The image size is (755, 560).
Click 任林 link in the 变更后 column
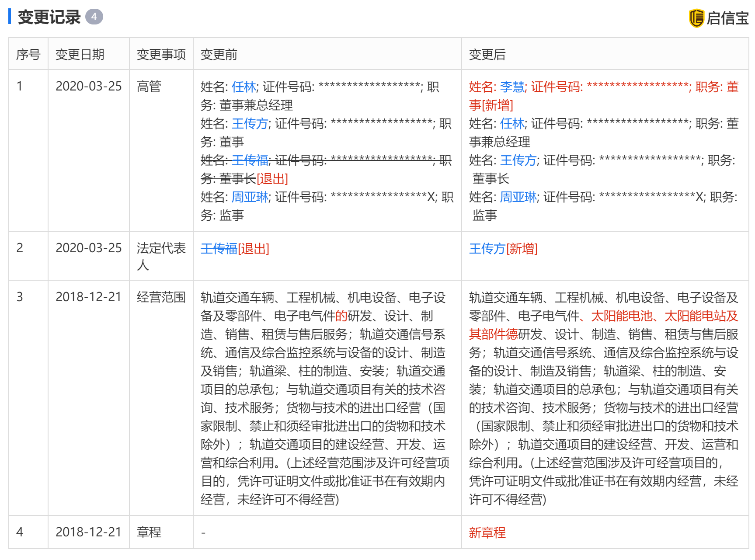[512, 124]
